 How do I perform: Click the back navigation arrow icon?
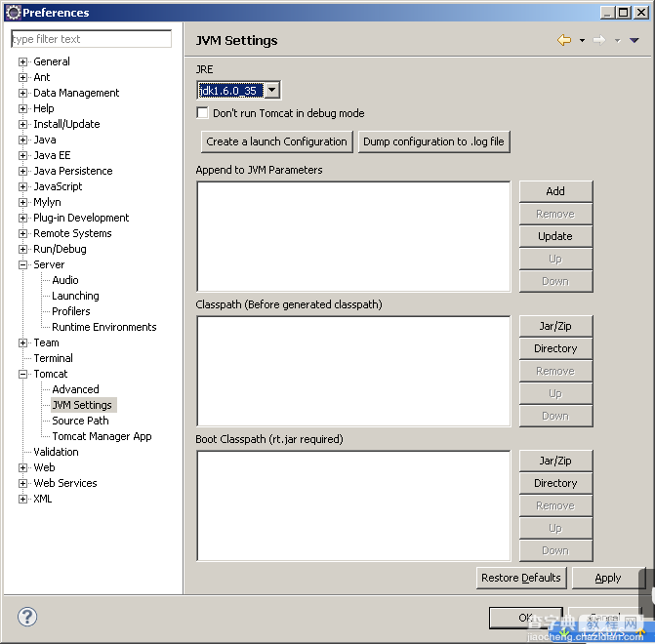(x=564, y=41)
